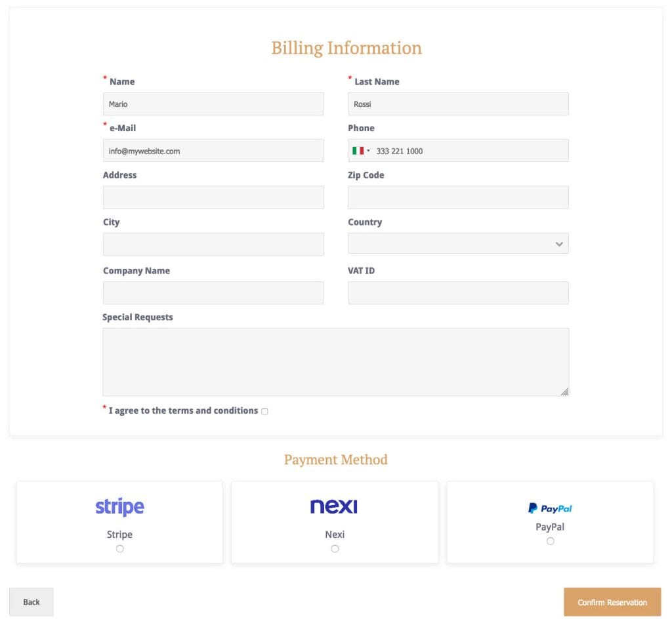Click Confirm Reservation
Viewport: 672px width, 627px height.
click(x=612, y=601)
